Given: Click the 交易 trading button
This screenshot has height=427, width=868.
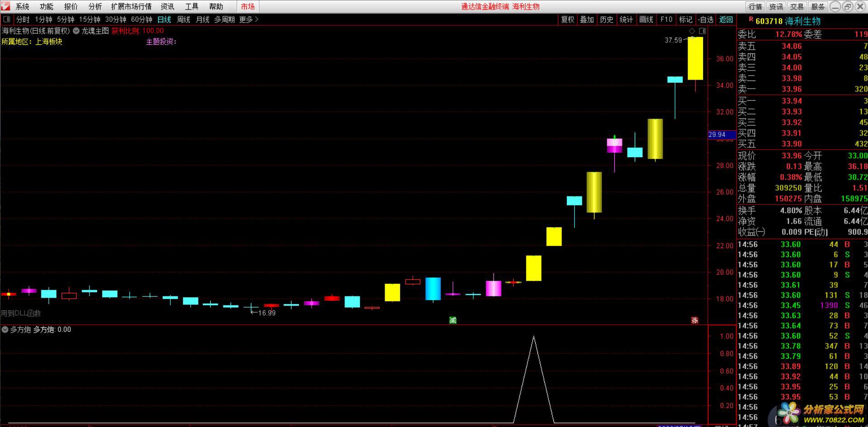Looking at the screenshot, I should click(797, 6).
